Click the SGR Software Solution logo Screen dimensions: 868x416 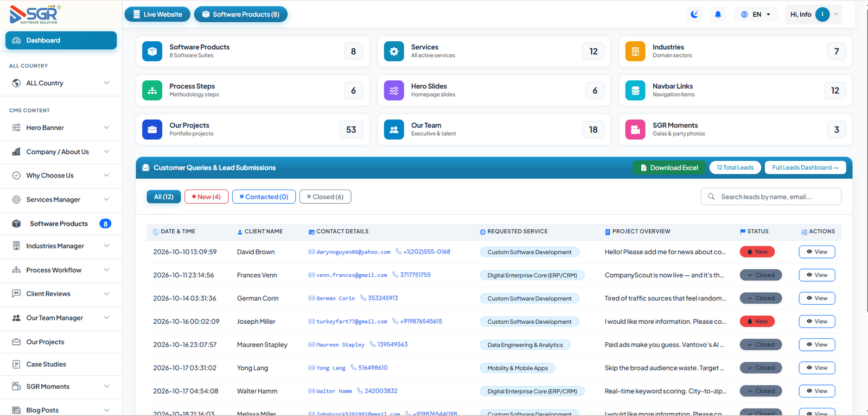coord(35,14)
